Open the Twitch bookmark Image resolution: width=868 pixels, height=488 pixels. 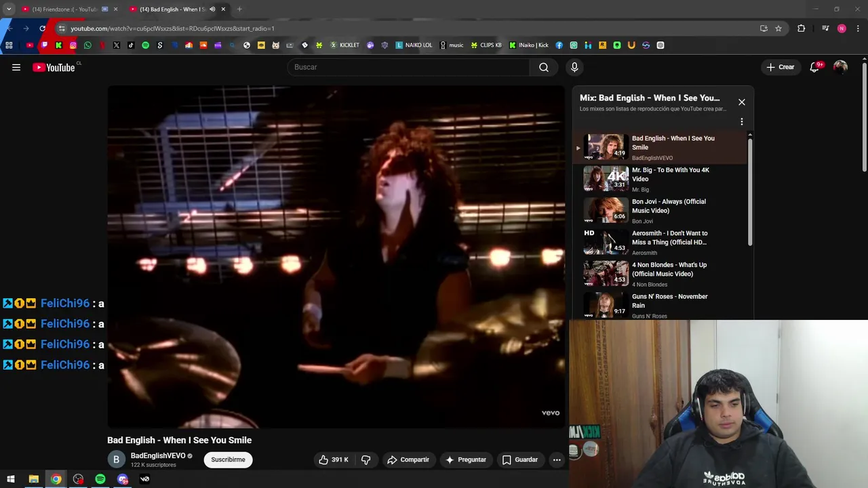tap(45, 45)
